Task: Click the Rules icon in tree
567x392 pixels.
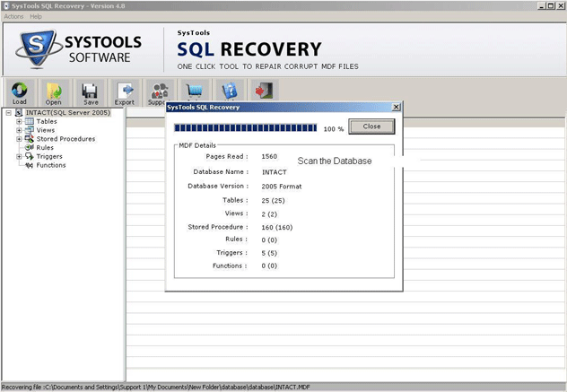Action: pos(30,147)
